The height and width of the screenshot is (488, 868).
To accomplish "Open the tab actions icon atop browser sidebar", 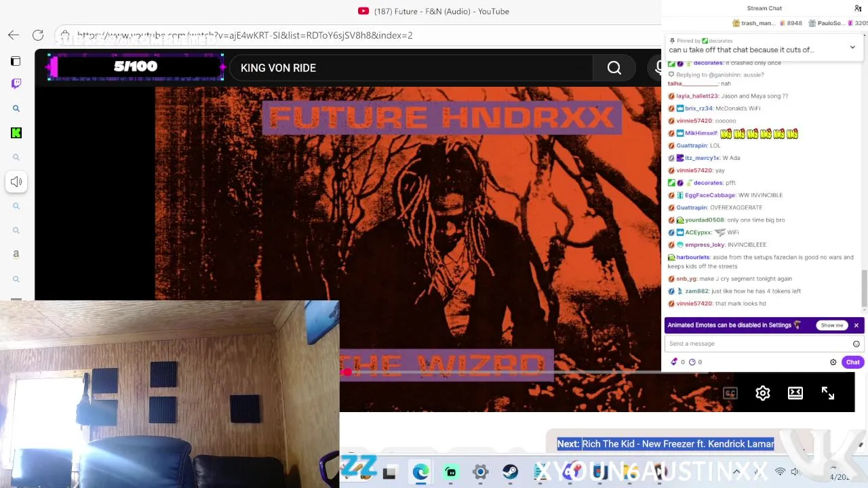I will click(x=16, y=61).
